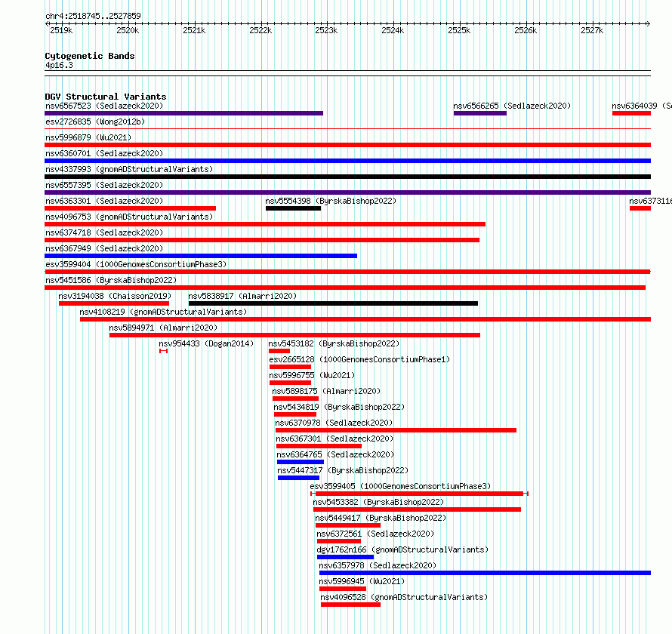Click the red bar under nsv3194038
The height and width of the screenshot is (634, 672).
(x=114, y=303)
